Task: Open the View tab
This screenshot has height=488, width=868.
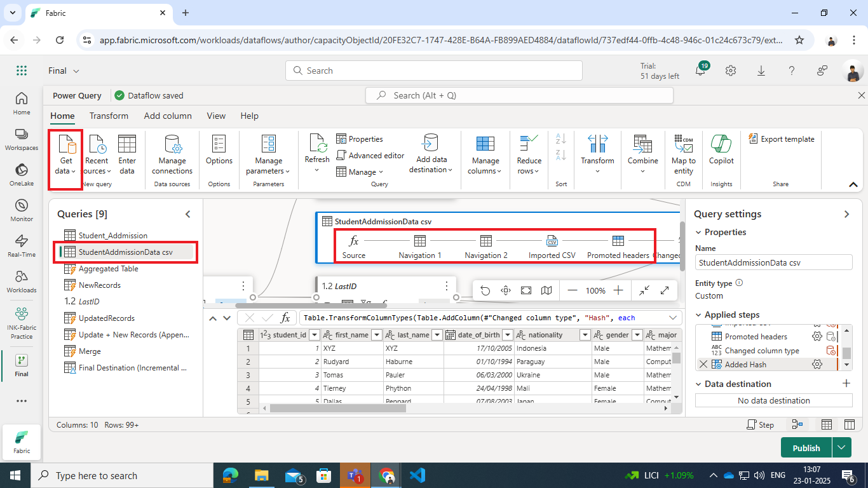Action: 216,116
